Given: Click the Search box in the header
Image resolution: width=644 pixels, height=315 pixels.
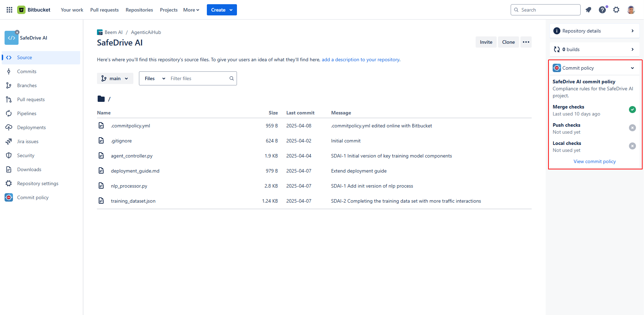Looking at the screenshot, I should coord(546,10).
